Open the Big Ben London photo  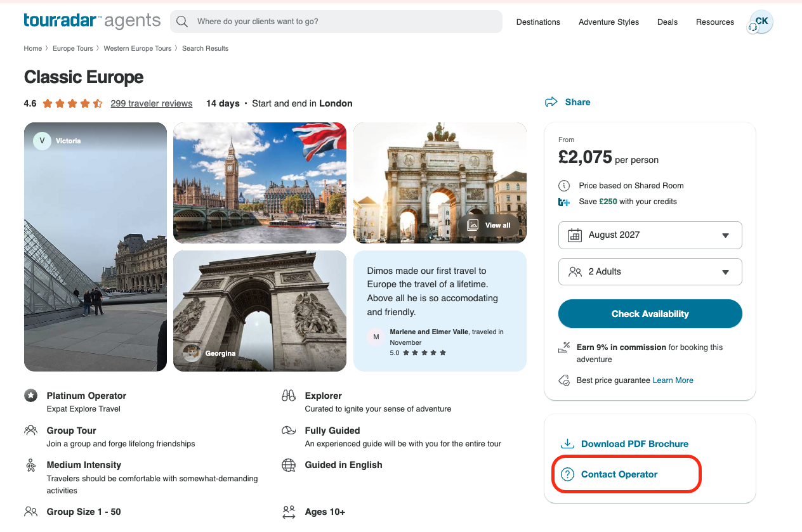(260, 183)
